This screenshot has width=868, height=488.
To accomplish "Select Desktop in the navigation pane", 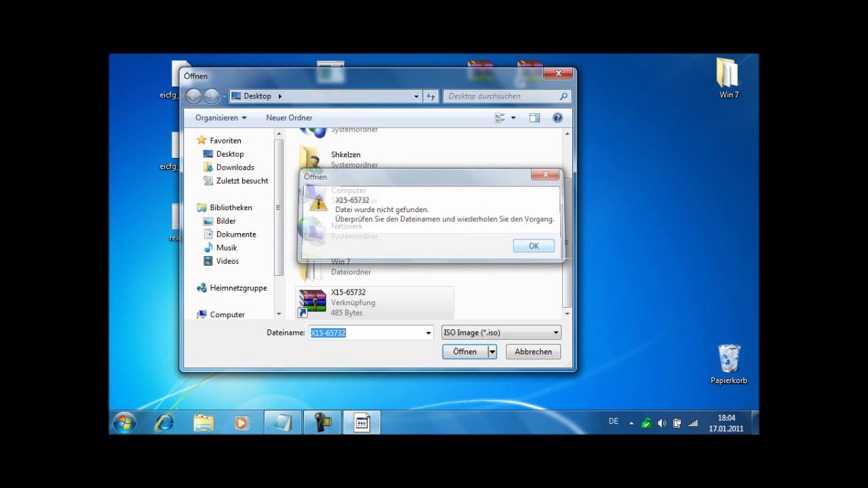I will pos(223,154).
